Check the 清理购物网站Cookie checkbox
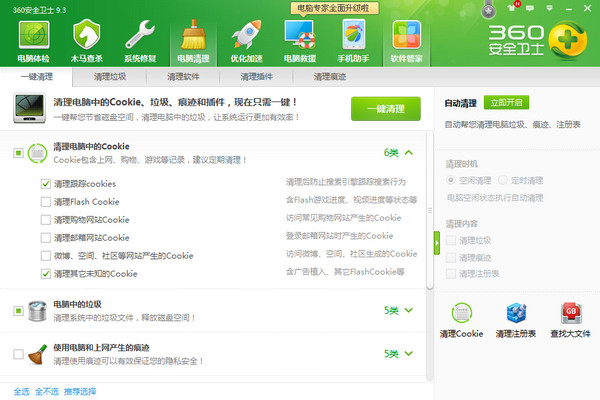This screenshot has height=400, width=600. coord(46,220)
